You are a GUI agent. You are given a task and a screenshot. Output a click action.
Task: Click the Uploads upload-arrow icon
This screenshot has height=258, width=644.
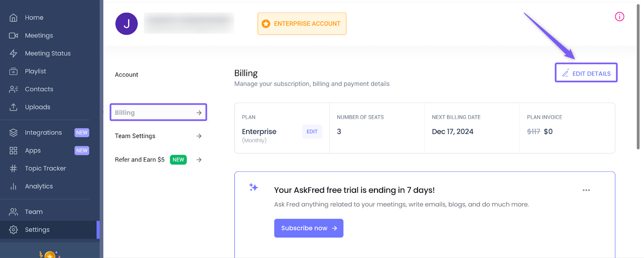[13, 107]
